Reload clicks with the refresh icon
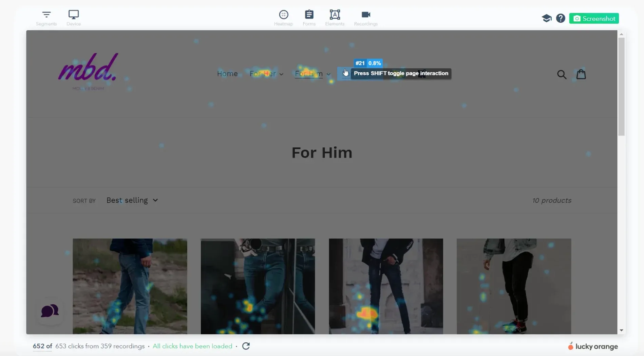 [246, 346]
